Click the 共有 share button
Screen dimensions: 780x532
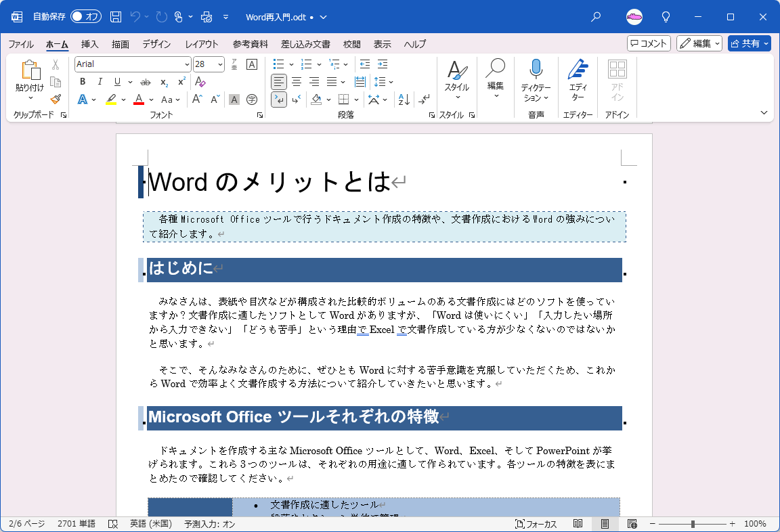749,43
